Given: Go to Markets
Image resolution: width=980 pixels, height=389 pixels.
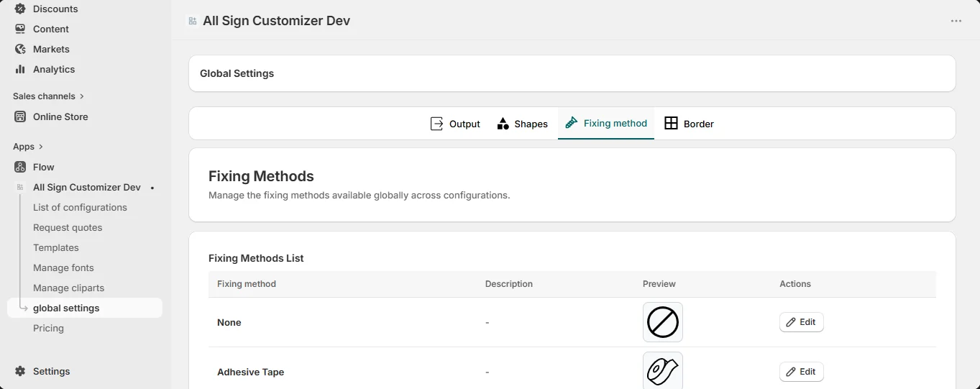Looking at the screenshot, I should [51, 49].
